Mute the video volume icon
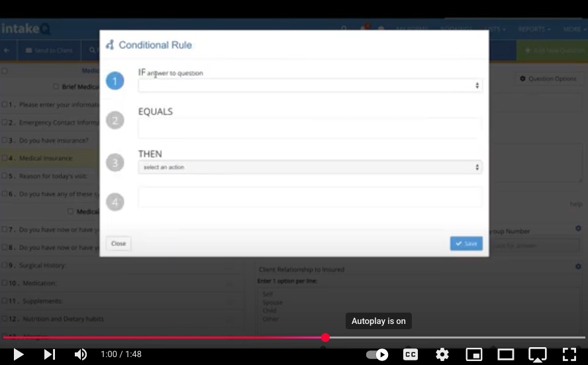The image size is (588, 365). (80, 354)
